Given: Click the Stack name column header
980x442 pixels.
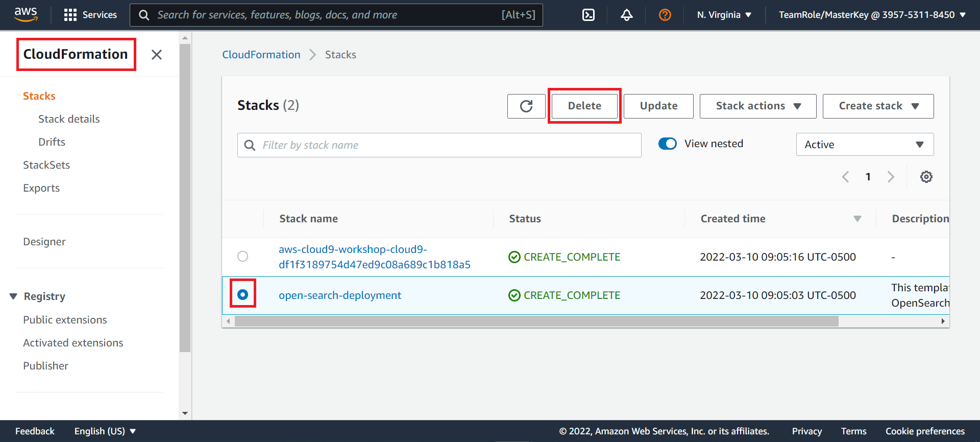Looking at the screenshot, I should (308, 219).
